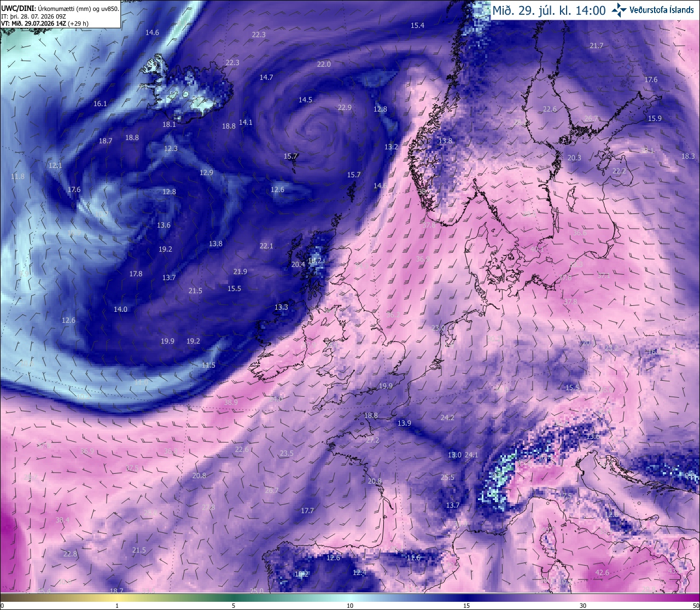The width and height of the screenshot is (700, 610).
Task: Pick the 14.6 reading in the top-left ocean
Action: point(152,32)
